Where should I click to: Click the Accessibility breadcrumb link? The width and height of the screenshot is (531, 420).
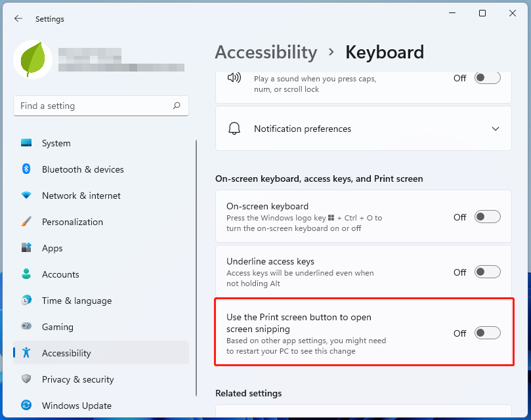(x=266, y=52)
